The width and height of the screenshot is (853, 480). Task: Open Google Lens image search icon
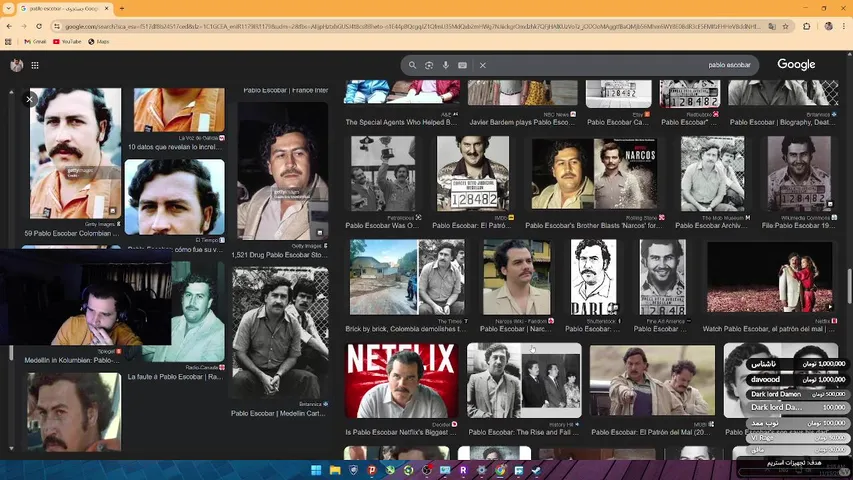[x=429, y=65]
